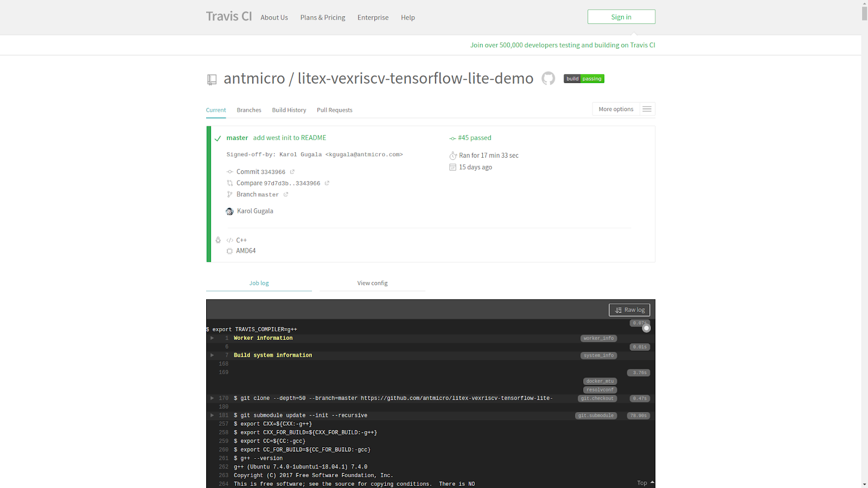Click the commit icon beside #45 passed
Image resolution: width=868 pixels, height=488 pixels.
pos(452,138)
